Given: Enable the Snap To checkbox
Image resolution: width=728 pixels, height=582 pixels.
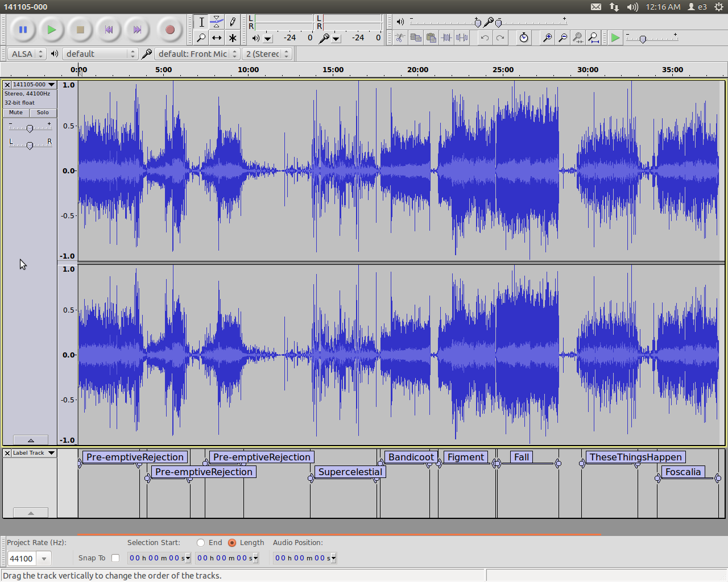Looking at the screenshot, I should (x=115, y=558).
